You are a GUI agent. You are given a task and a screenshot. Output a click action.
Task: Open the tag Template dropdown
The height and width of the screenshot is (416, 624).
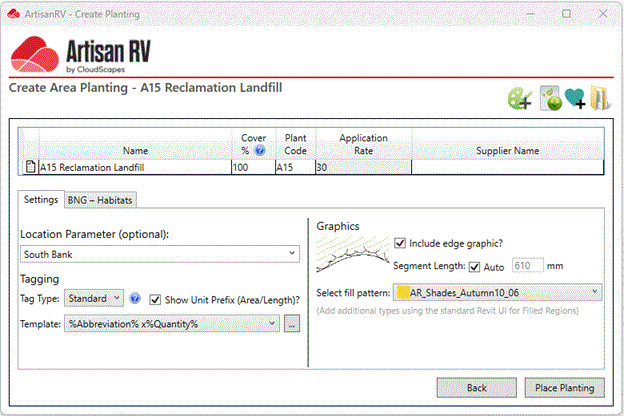click(x=172, y=324)
